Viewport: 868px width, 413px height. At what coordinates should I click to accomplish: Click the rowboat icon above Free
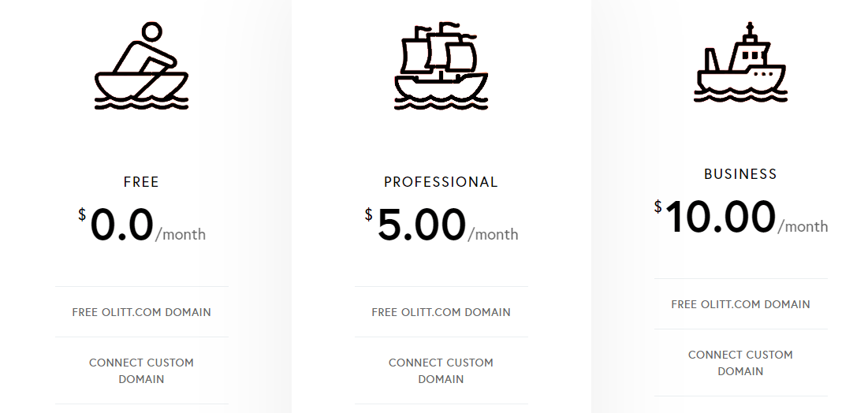click(142, 66)
